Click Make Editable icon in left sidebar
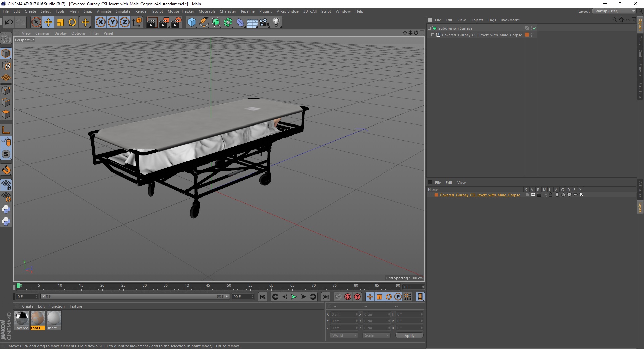Image resolution: width=644 pixels, height=349 pixels. coord(6,38)
